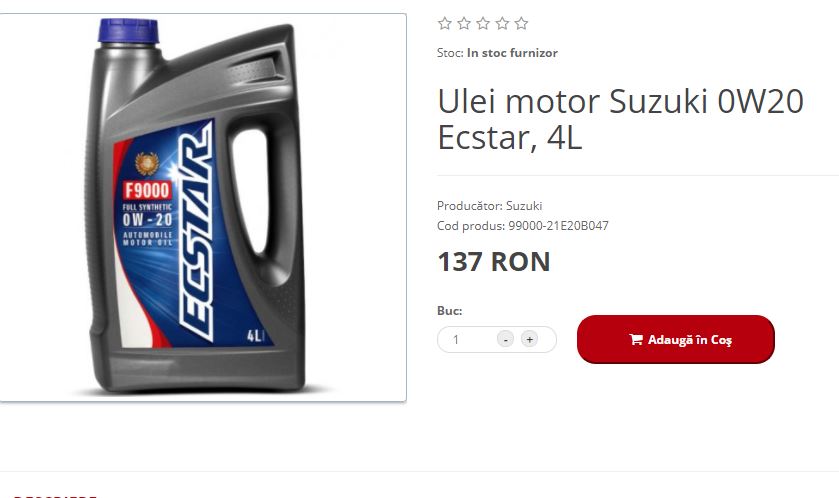Select the product title Ulei motor Suzuki 0W20
839x498 pixels.
pos(621,101)
